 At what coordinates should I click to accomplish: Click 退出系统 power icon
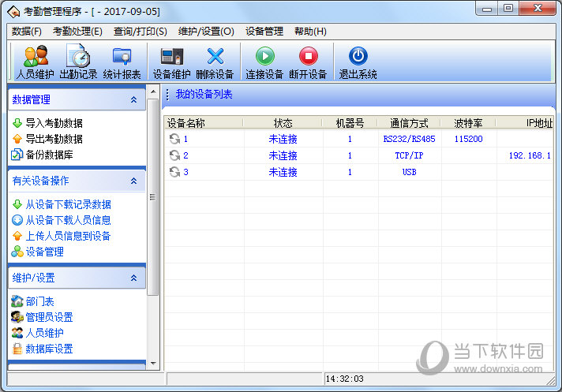coord(358,56)
